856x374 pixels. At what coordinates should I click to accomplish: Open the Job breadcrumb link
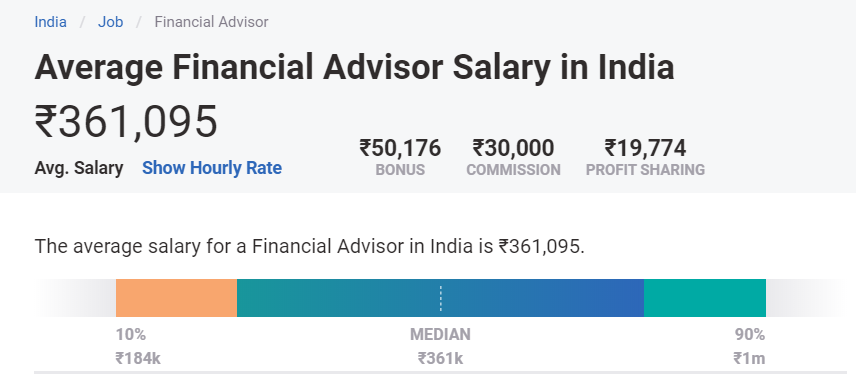pos(110,22)
